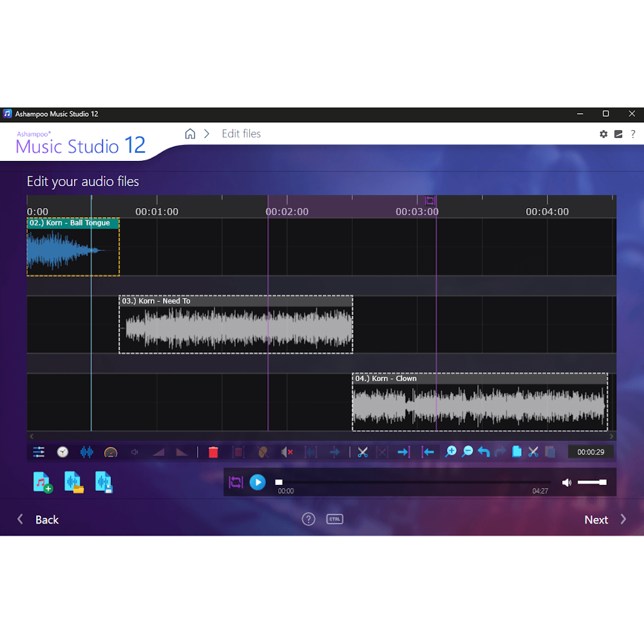The width and height of the screenshot is (644, 644).
Task: Copy selection with the document icon
Action: pos(516,452)
